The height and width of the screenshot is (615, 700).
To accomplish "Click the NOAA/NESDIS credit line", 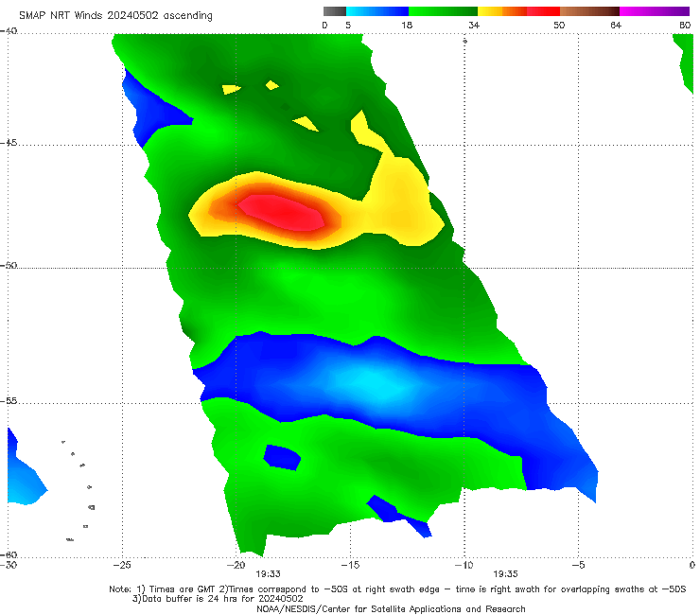I will pyautogui.click(x=391, y=609).
